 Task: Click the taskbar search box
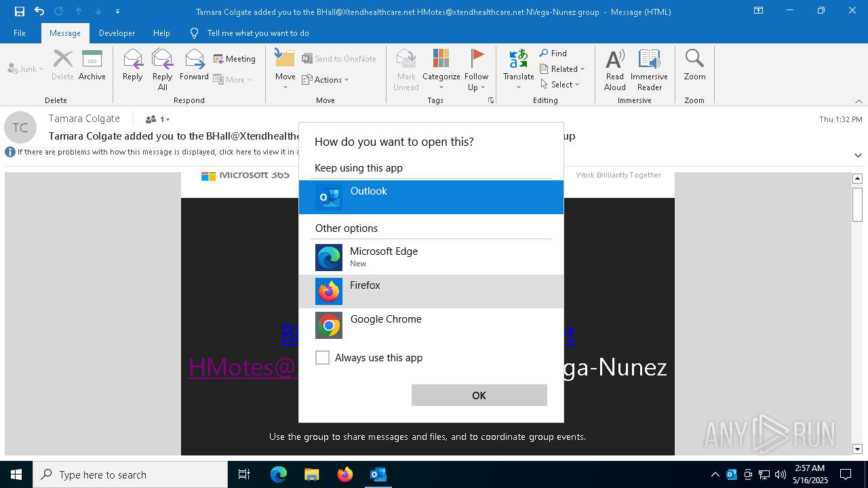(x=130, y=474)
